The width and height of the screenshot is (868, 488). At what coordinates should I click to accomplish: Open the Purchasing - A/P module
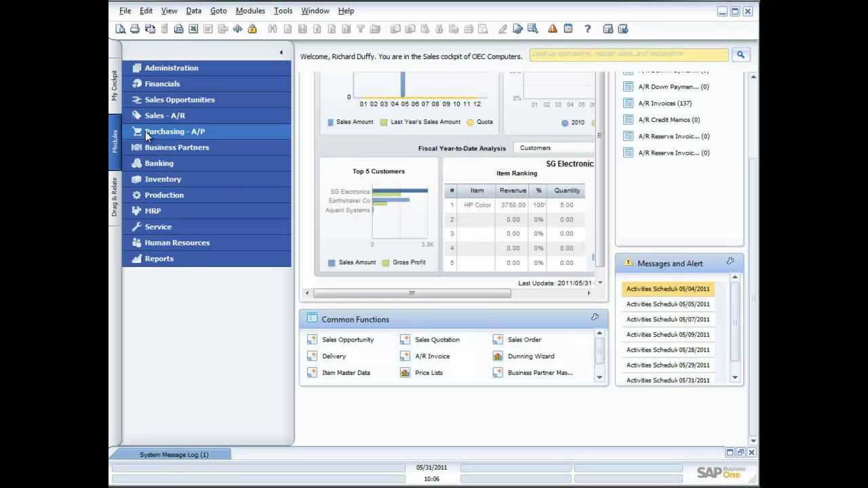[x=207, y=131]
